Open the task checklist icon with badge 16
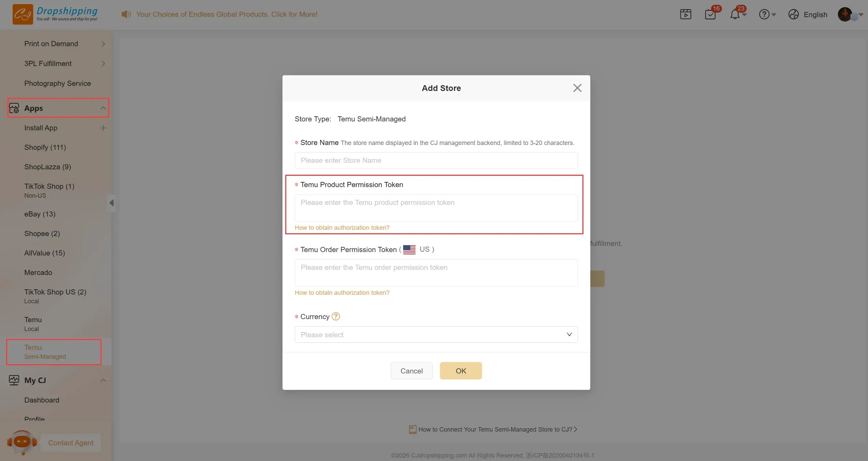868x461 pixels. tap(710, 14)
